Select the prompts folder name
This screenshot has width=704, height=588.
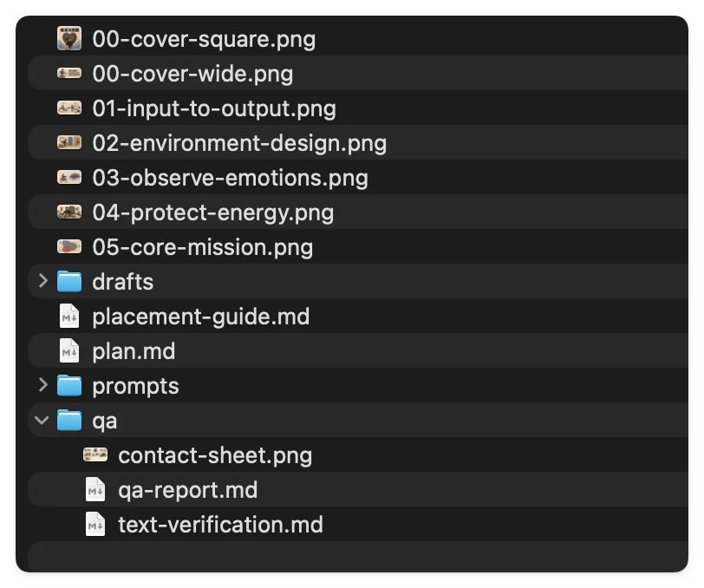pos(135,386)
